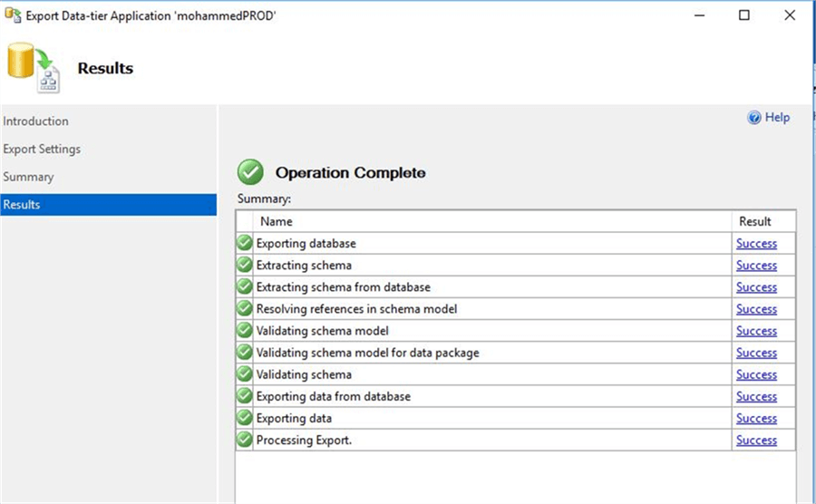
Task: Click check icon beside Processing Export.
Action: coord(244,440)
